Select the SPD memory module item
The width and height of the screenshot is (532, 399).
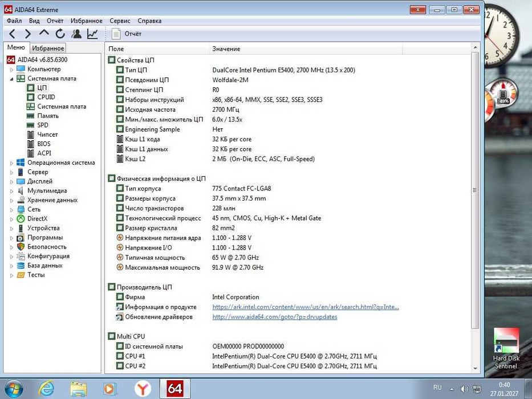pyautogui.click(x=42, y=125)
